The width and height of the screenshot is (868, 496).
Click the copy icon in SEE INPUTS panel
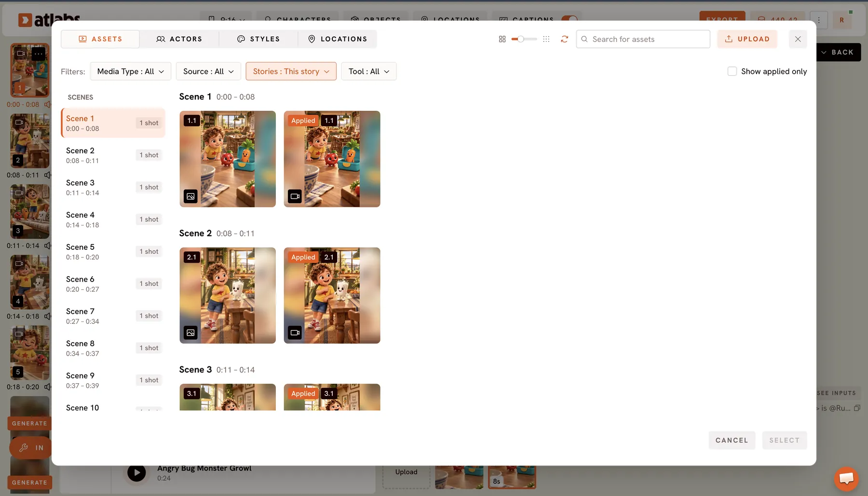(x=857, y=408)
